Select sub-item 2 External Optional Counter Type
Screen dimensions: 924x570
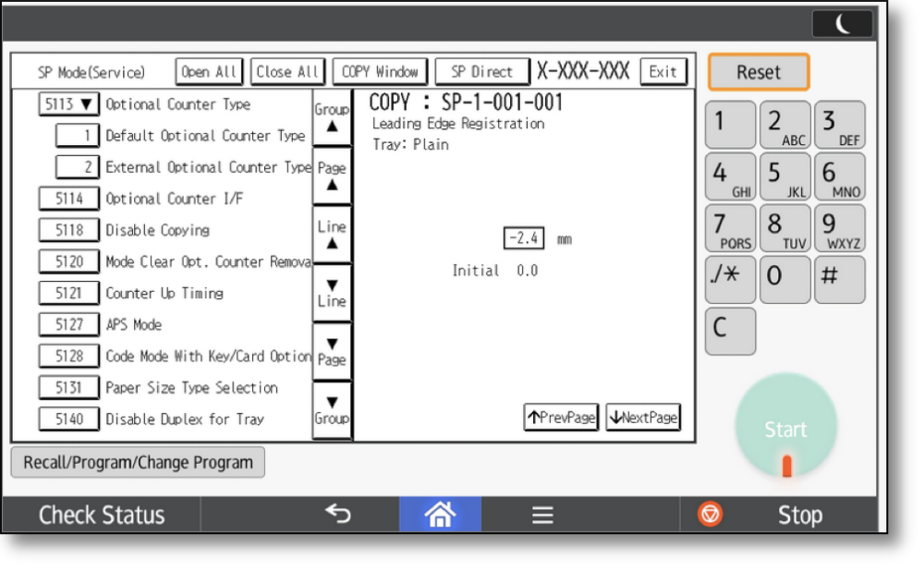pyautogui.click(x=78, y=167)
